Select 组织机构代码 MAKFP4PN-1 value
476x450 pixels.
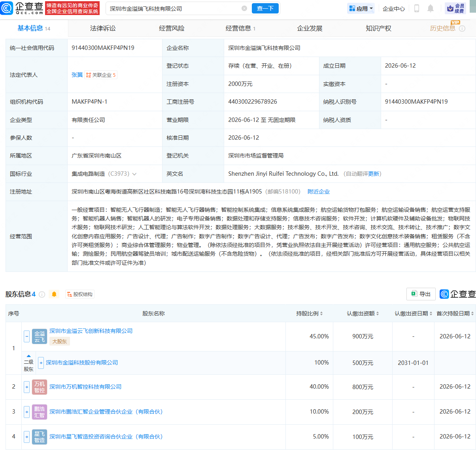pyautogui.click(x=89, y=102)
